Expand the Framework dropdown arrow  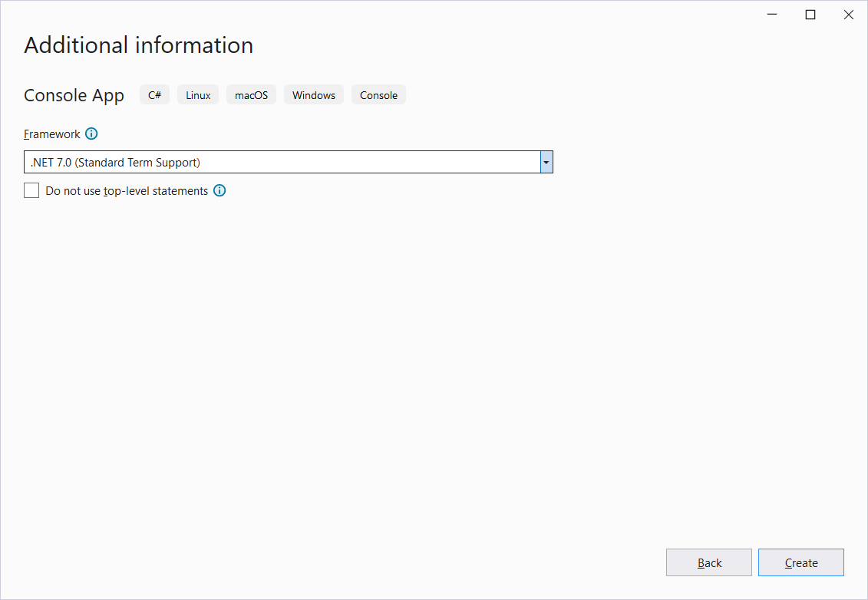546,162
